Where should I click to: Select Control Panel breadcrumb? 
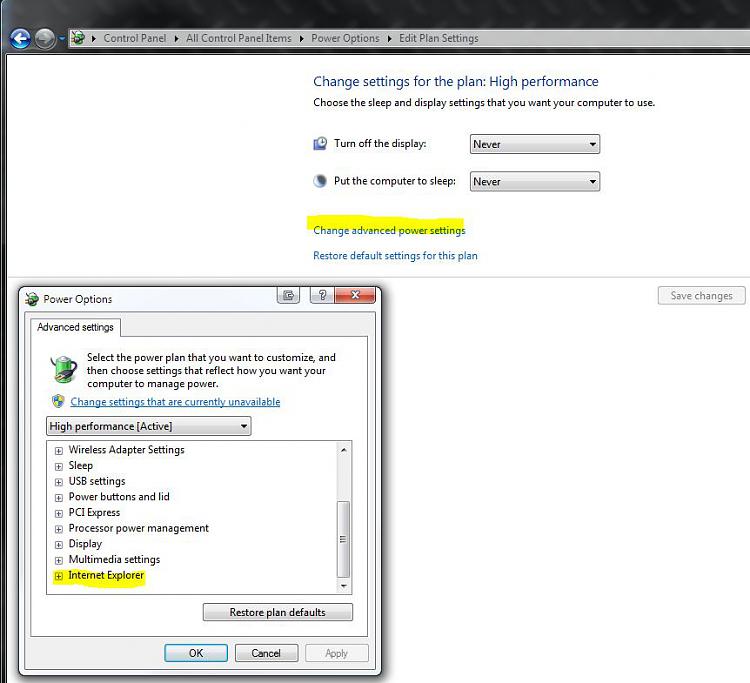[134, 38]
